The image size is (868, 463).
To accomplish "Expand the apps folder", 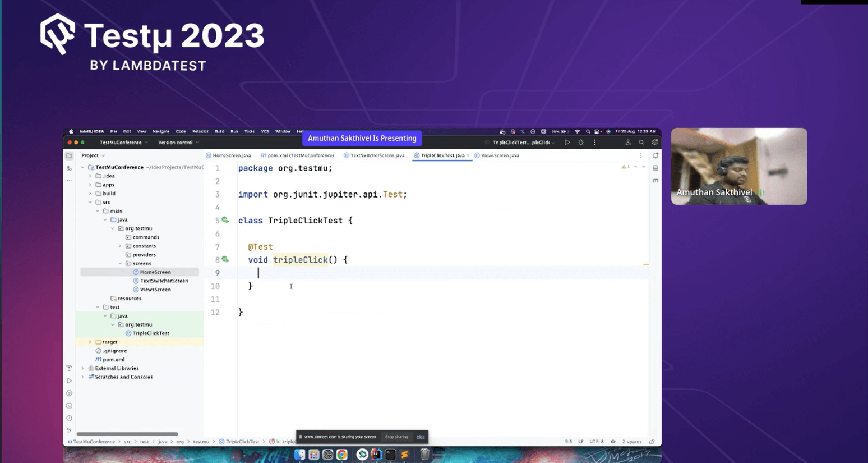I will pos(90,185).
